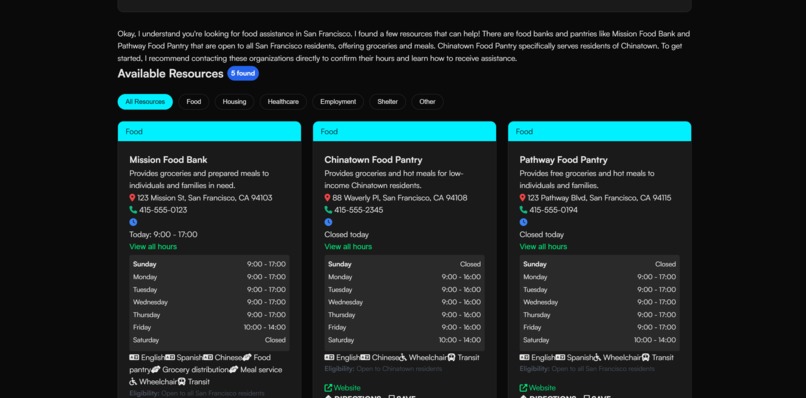The height and width of the screenshot is (398, 806).
Task: Click Monday 9:00 - 17:00 row in Pathway hours
Action: pyautogui.click(x=599, y=277)
